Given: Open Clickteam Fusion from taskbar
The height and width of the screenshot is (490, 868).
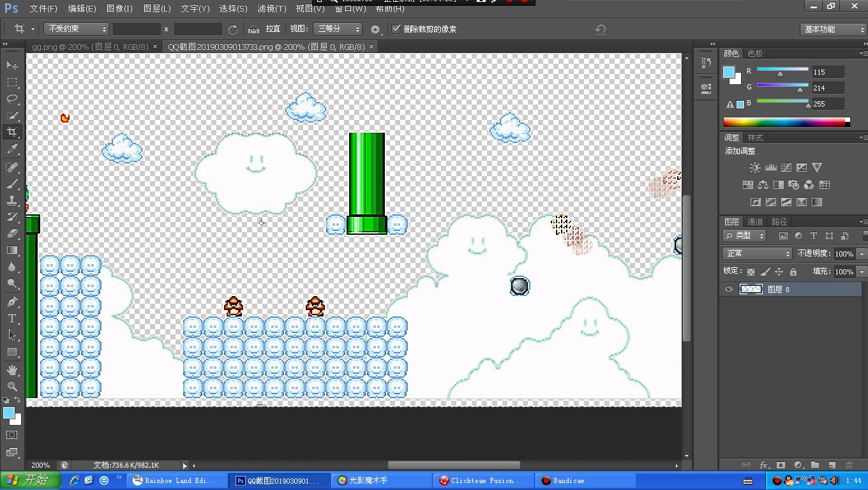Looking at the screenshot, I should [483, 480].
